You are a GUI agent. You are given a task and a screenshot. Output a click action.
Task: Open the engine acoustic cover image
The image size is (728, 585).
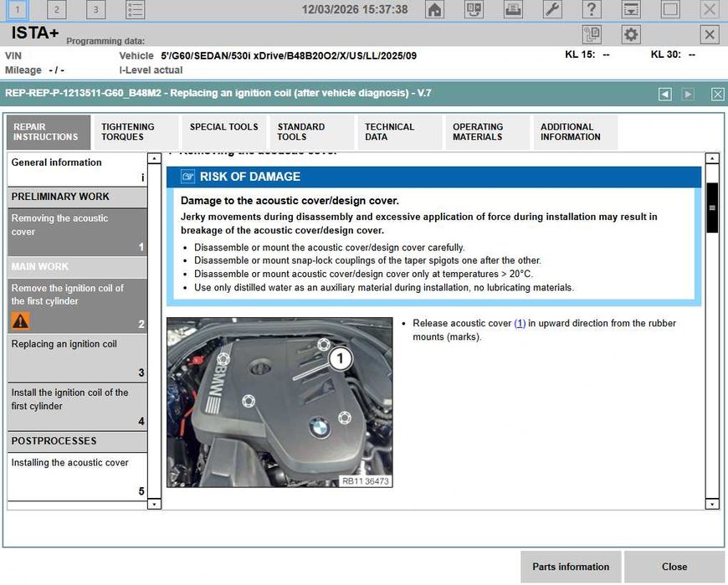point(279,403)
